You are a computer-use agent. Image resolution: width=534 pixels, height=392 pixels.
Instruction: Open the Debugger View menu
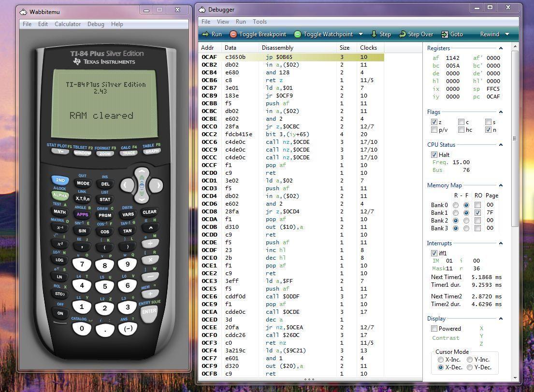click(223, 21)
